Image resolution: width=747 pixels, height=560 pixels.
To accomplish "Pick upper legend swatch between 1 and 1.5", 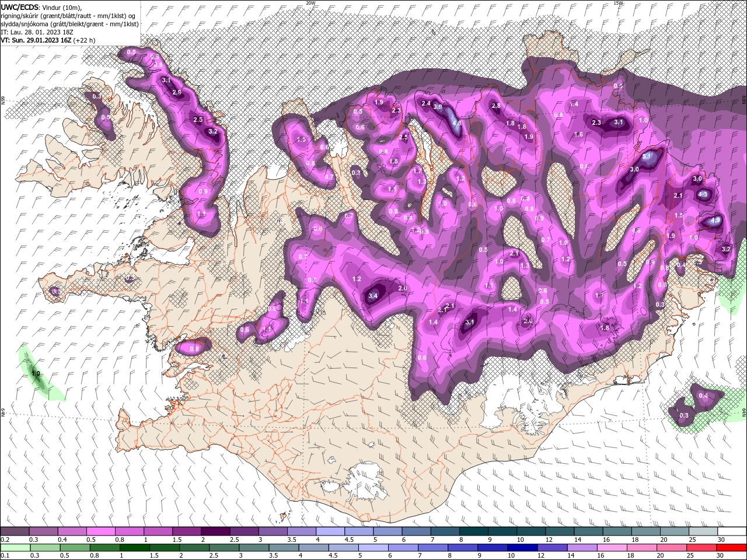I will click(158, 532).
